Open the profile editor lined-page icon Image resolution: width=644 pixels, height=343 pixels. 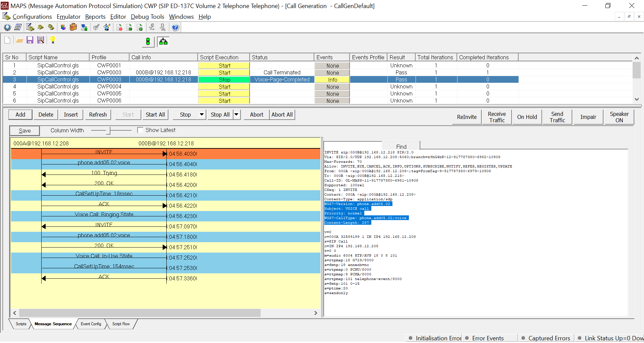coord(18,27)
